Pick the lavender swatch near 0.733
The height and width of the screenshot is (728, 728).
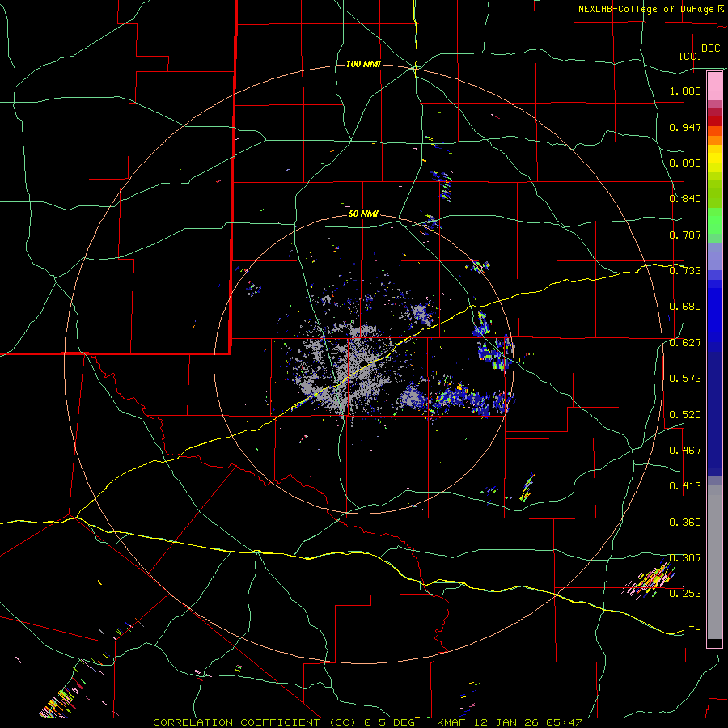[x=714, y=256]
